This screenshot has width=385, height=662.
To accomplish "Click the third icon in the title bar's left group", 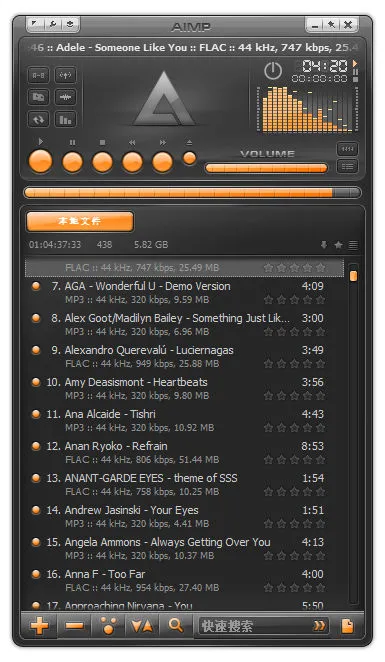I will coord(70,24).
